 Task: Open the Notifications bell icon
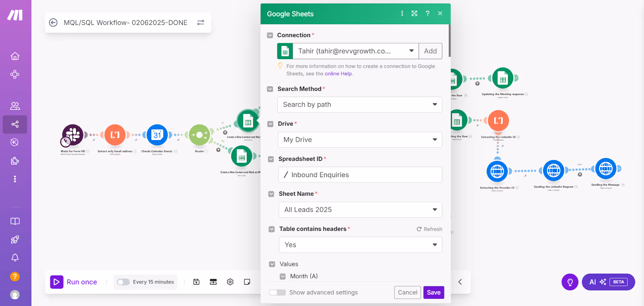[15, 258]
